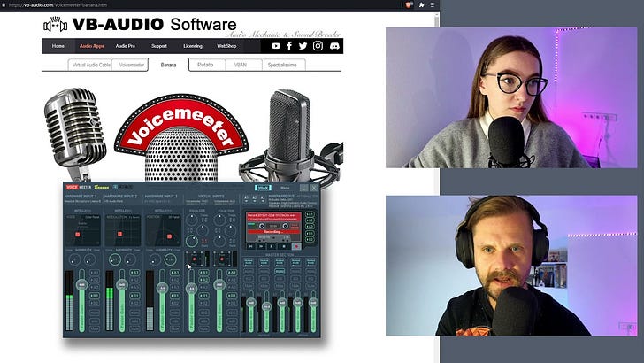Select the webcam feed of man with headphones
The image size is (644, 363).
pos(511,266)
